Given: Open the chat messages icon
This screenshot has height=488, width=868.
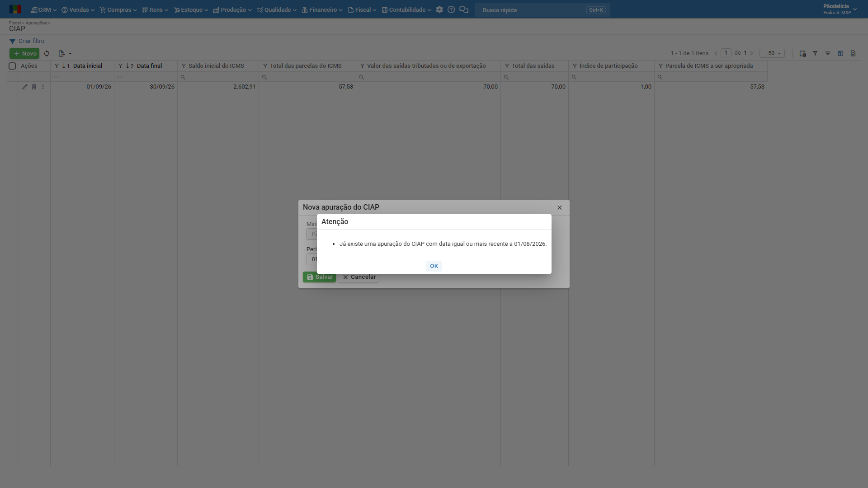Looking at the screenshot, I should coord(464,9).
